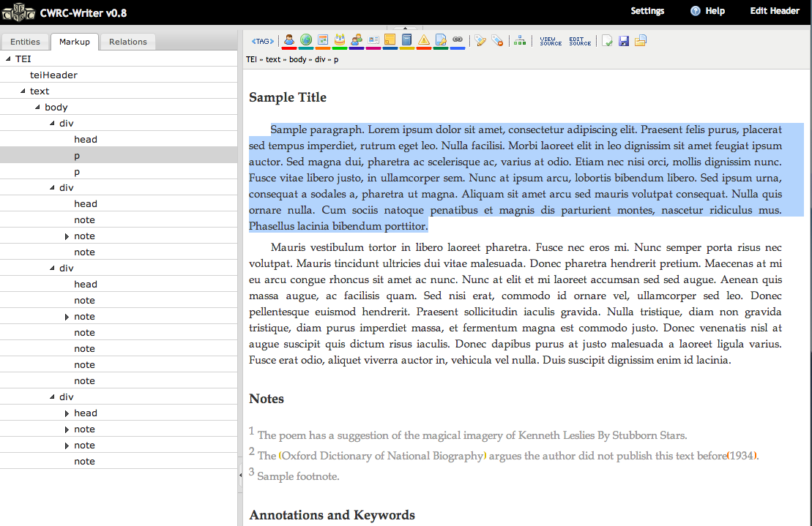Select the unhighlighted p tree row
The height and width of the screenshot is (526, 812).
(x=119, y=172)
